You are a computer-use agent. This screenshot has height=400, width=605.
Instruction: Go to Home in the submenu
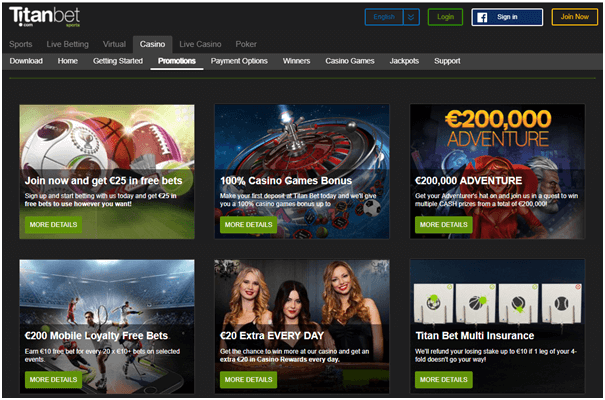pyautogui.click(x=68, y=61)
